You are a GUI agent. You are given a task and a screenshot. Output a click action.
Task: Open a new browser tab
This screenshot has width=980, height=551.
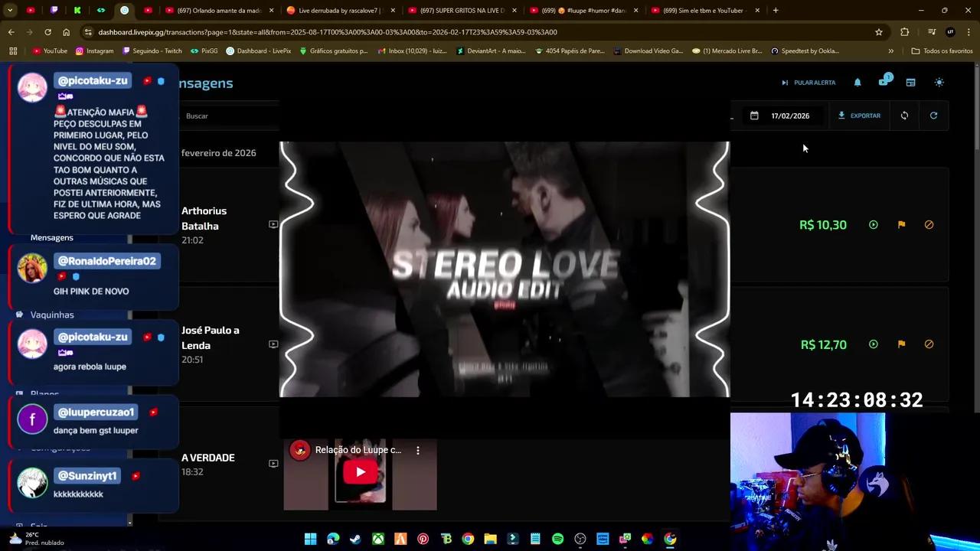[x=776, y=11]
